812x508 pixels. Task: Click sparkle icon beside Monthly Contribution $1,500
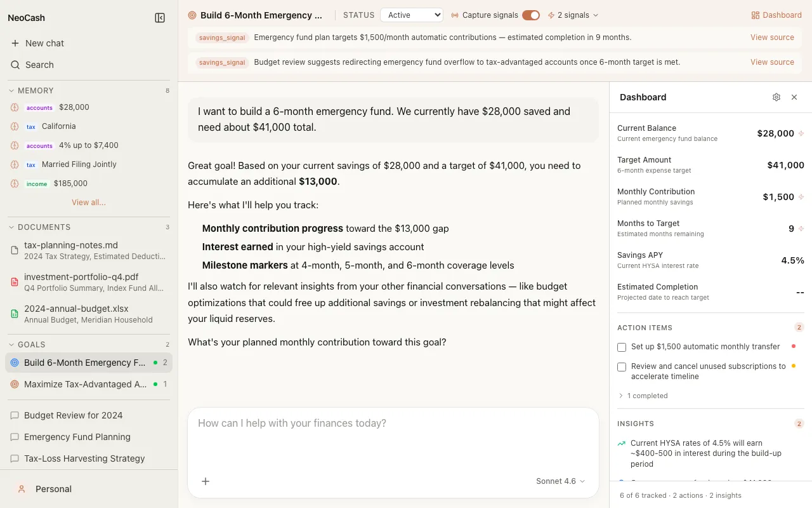click(801, 197)
